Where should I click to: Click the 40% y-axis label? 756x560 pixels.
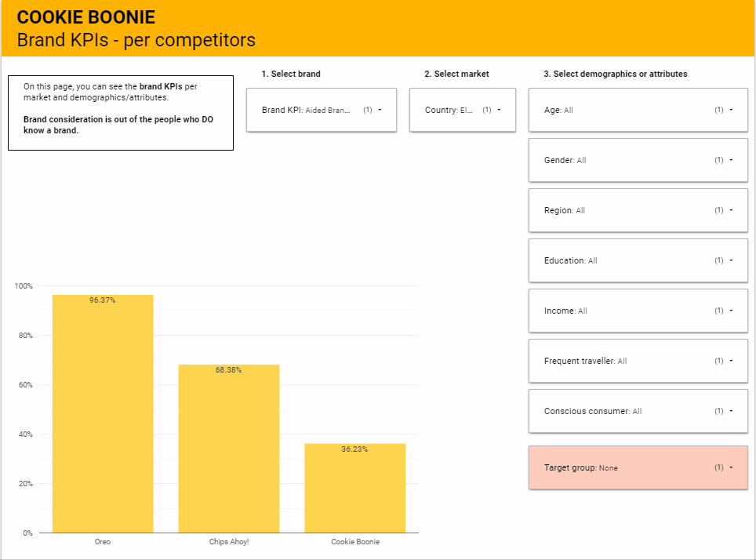[26, 434]
